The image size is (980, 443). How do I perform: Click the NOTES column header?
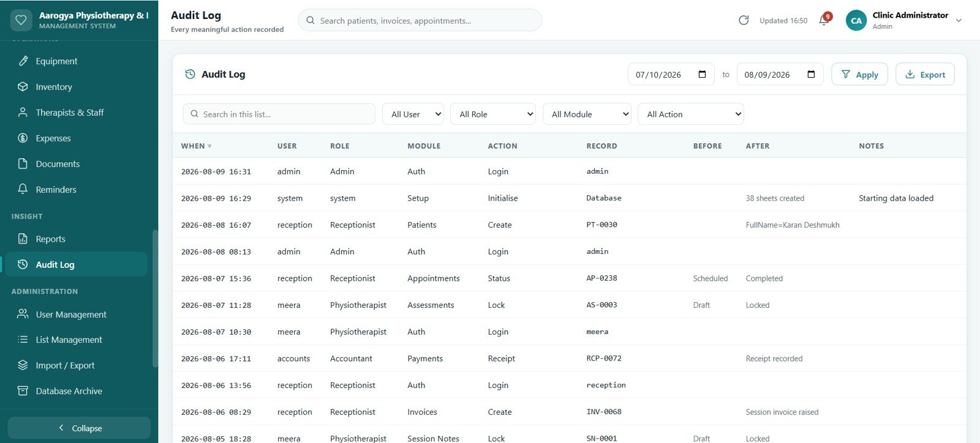871,146
